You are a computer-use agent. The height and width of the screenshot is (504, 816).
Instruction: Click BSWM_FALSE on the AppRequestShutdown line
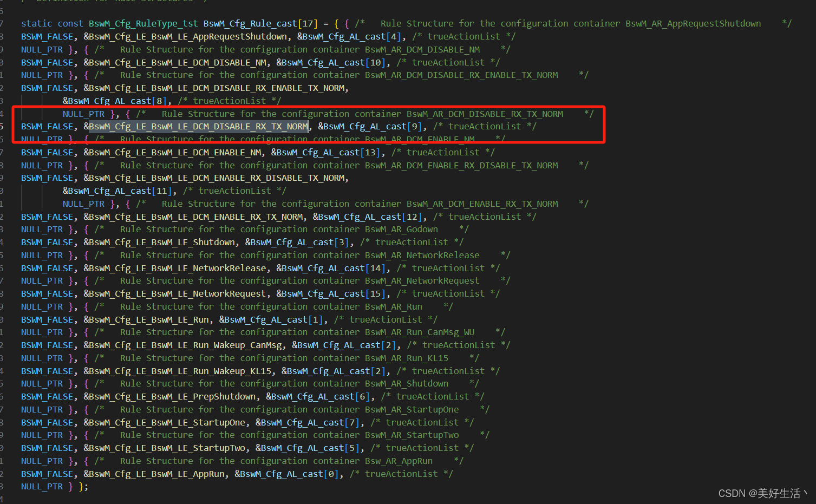[x=47, y=36]
